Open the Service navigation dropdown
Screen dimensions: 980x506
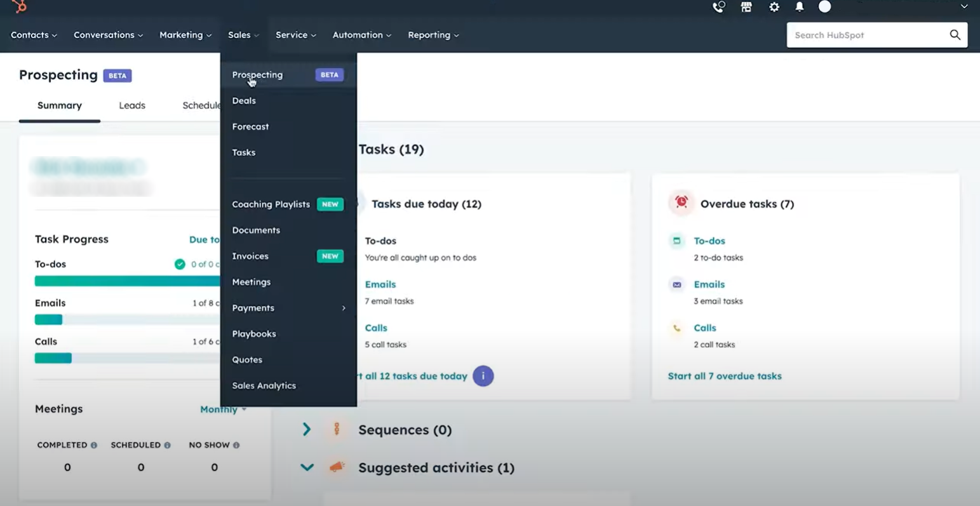coord(296,35)
